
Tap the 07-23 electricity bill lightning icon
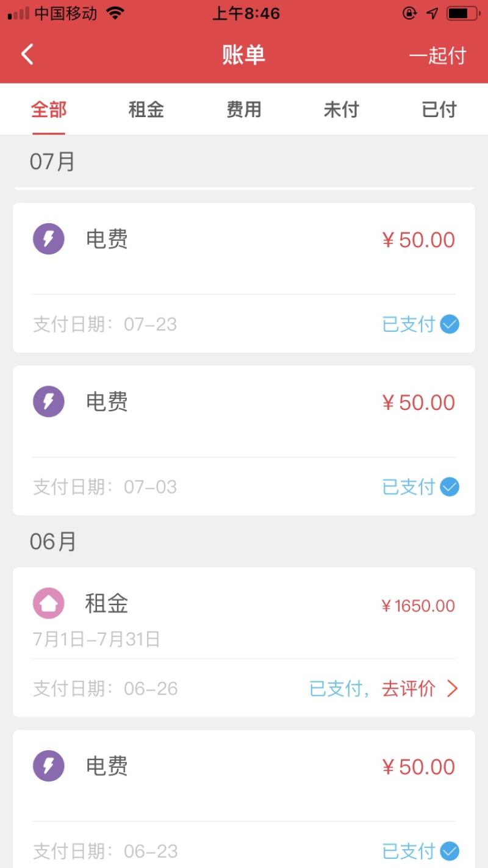(x=48, y=239)
